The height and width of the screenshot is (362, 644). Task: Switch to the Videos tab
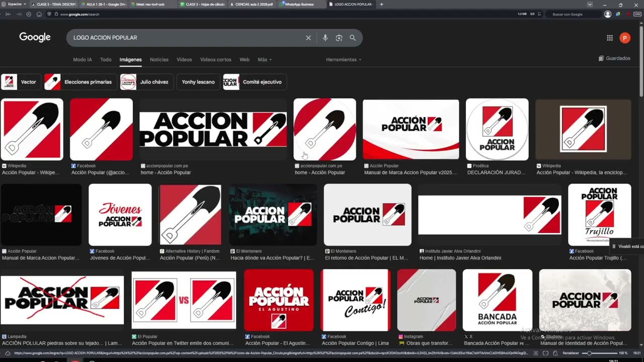tap(184, 59)
